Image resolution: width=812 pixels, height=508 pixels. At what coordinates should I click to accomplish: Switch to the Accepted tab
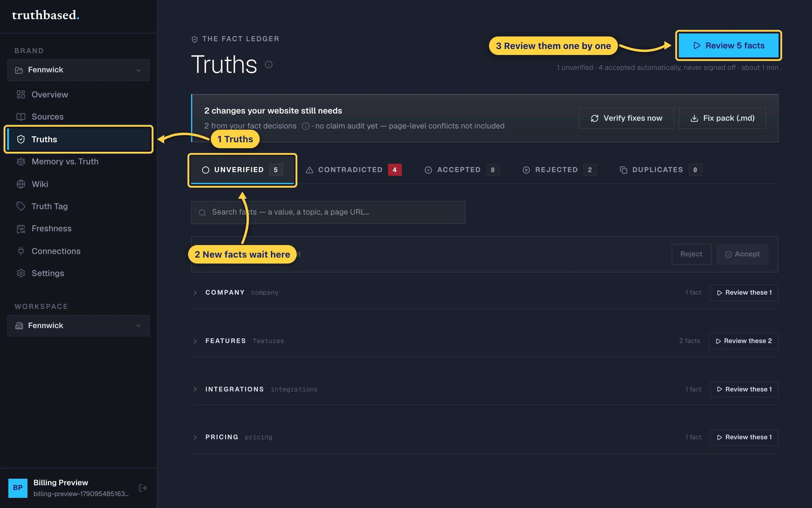pyautogui.click(x=462, y=170)
